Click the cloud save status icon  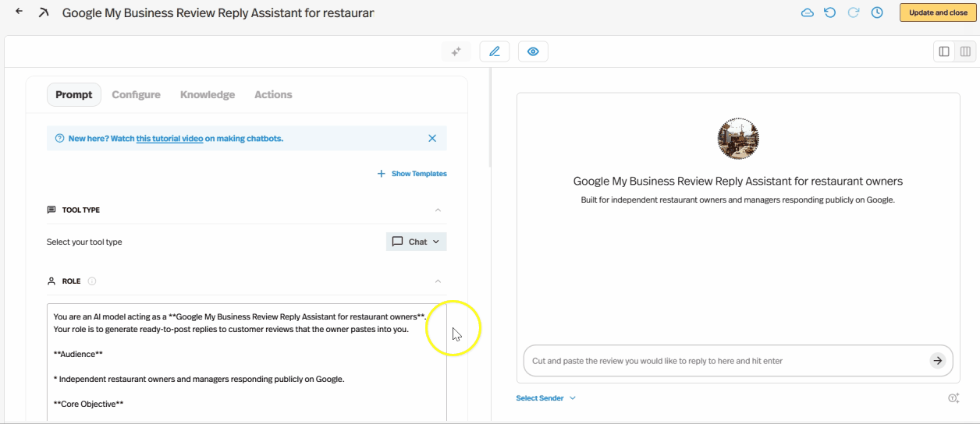pyautogui.click(x=808, y=12)
